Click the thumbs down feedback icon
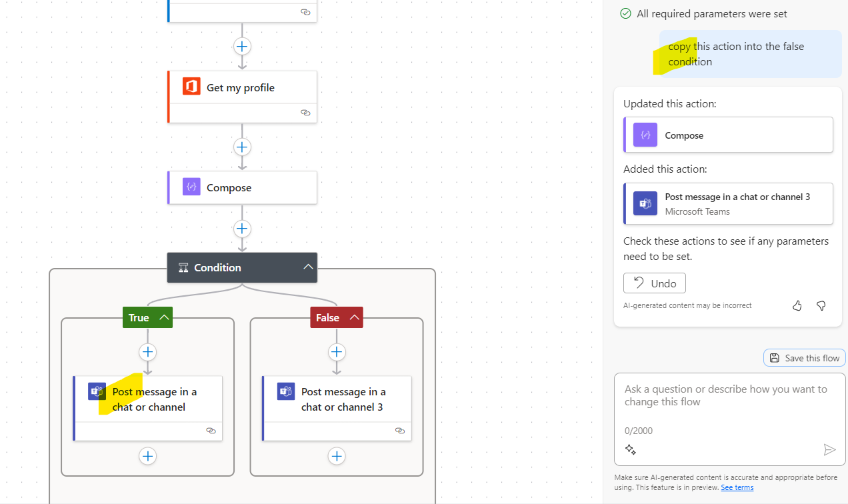The width and height of the screenshot is (848, 504). point(821,305)
